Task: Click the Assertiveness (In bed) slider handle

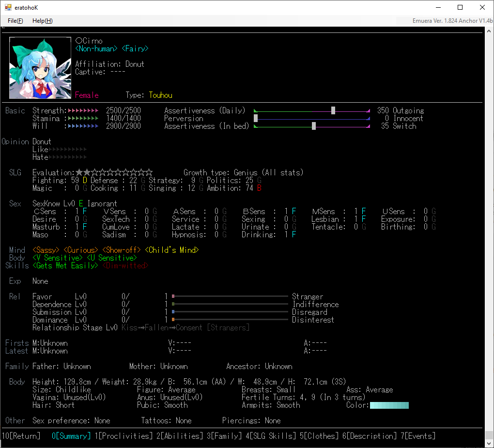Action: (x=314, y=126)
